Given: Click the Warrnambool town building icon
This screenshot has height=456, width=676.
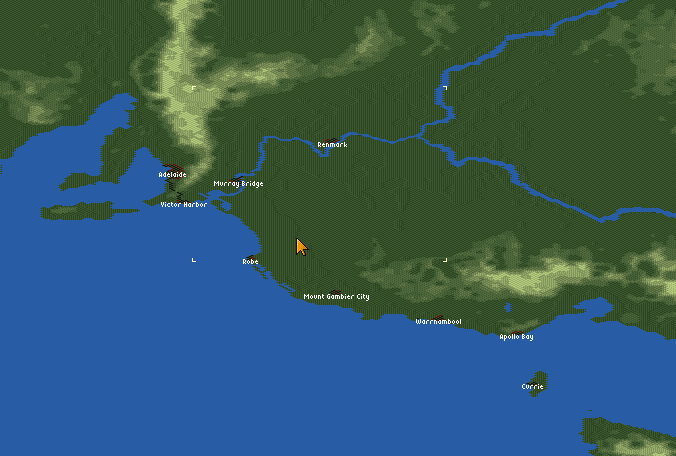Looking at the screenshot, I should tap(438, 316).
